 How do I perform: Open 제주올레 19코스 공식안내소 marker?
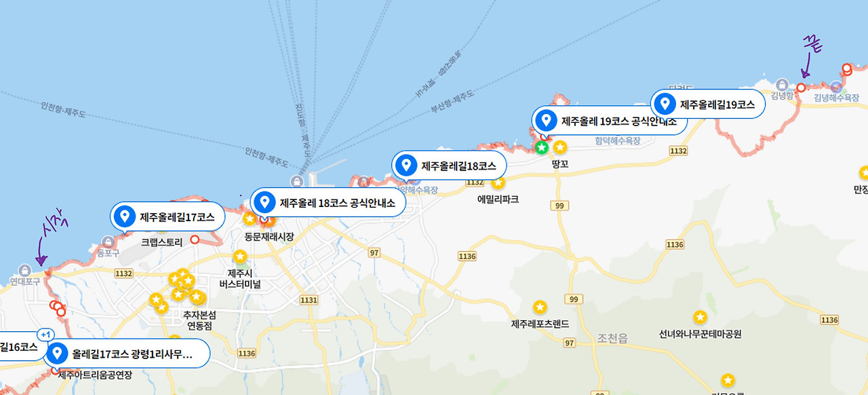[609, 121]
